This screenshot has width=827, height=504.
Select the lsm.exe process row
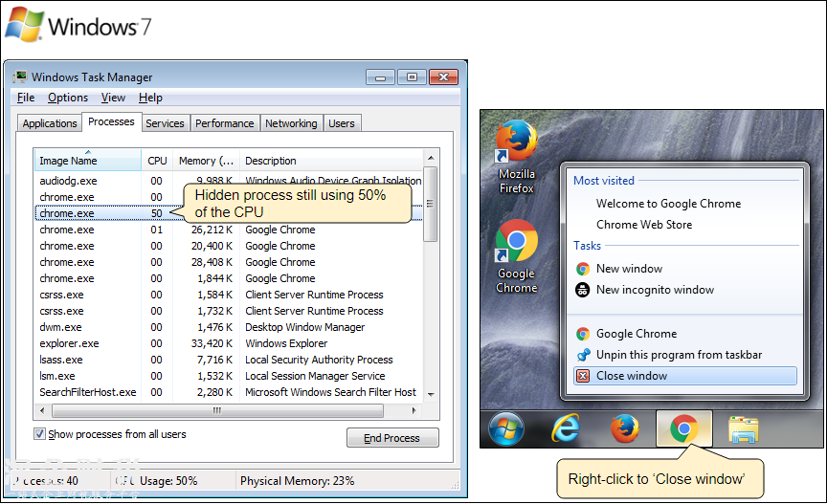229,376
